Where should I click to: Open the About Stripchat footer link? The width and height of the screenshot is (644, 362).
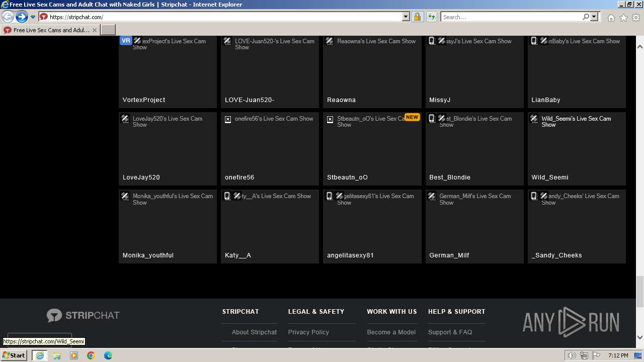pos(254,332)
